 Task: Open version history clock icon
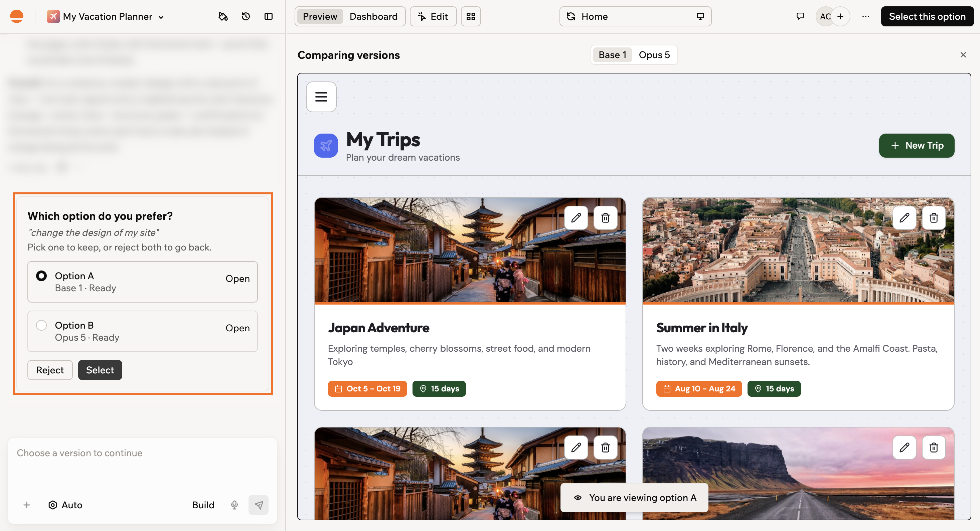[x=246, y=16]
